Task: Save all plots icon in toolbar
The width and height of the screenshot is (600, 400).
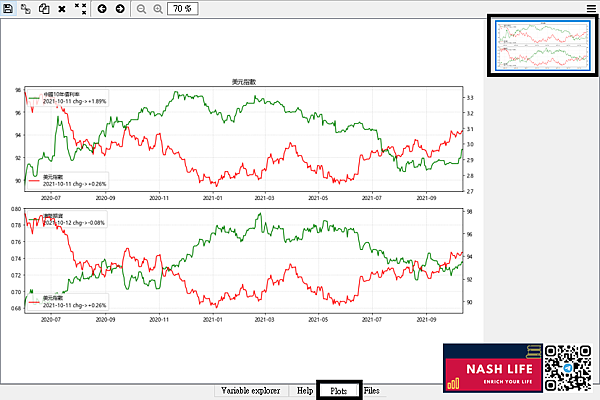Action: 26,8
